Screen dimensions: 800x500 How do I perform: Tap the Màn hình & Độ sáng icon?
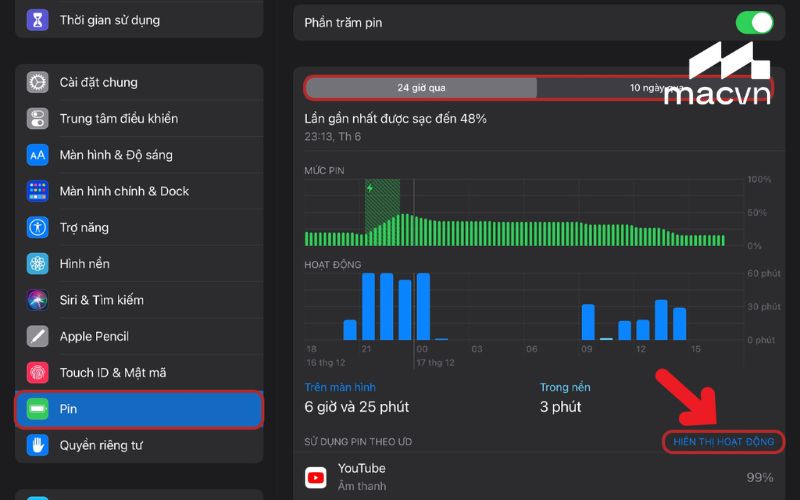[37, 155]
